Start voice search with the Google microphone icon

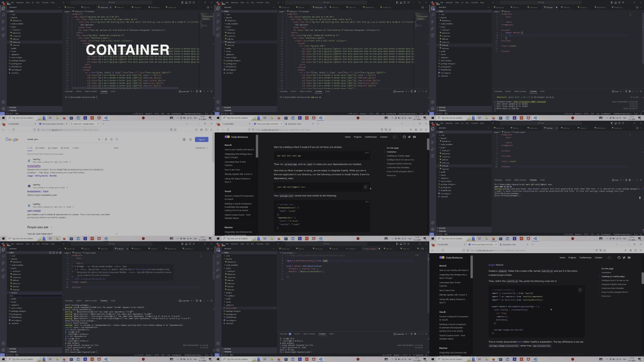point(106,139)
